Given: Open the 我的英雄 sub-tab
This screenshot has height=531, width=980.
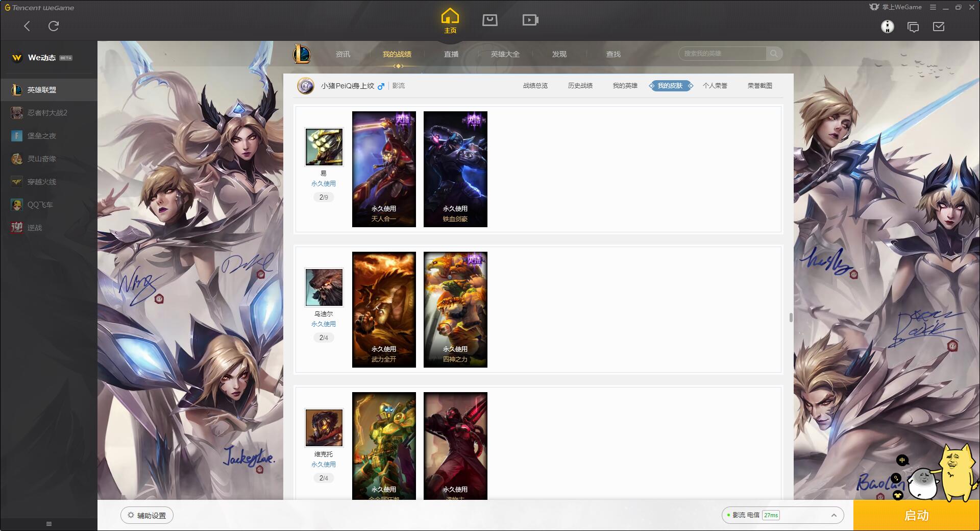Looking at the screenshot, I should pyautogui.click(x=625, y=86).
